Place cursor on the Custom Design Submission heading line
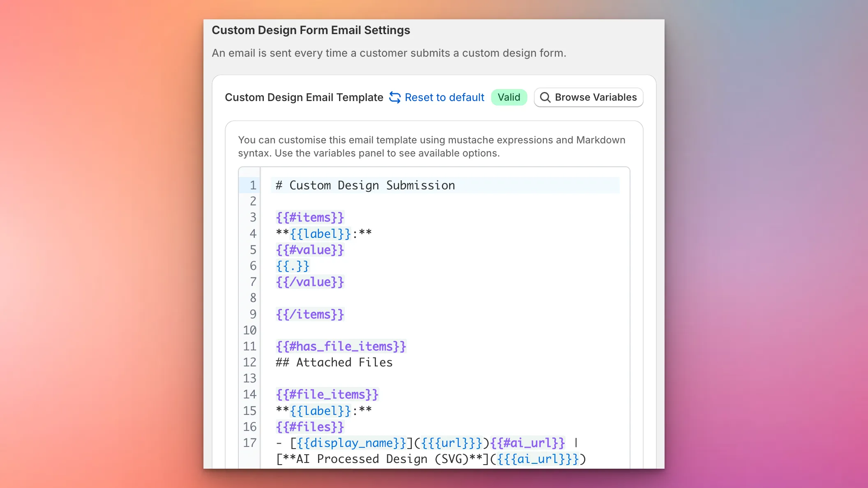The height and width of the screenshot is (488, 868). tap(365, 185)
